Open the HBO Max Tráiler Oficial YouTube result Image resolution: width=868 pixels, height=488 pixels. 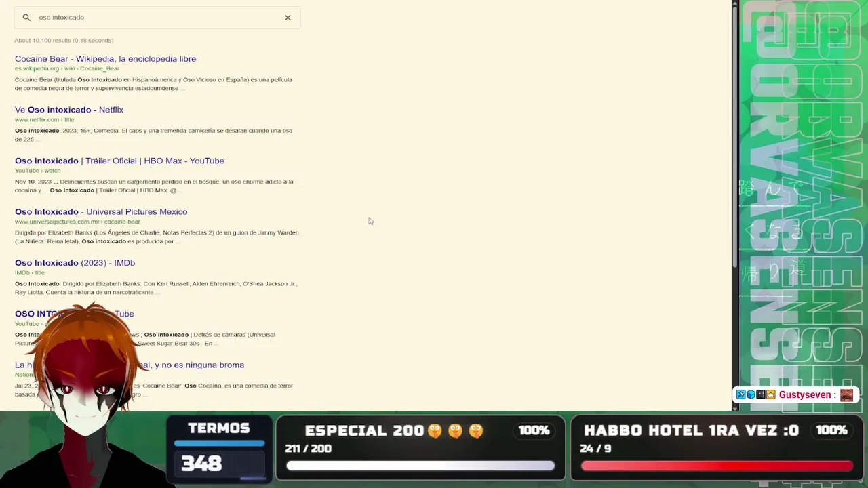pos(119,161)
